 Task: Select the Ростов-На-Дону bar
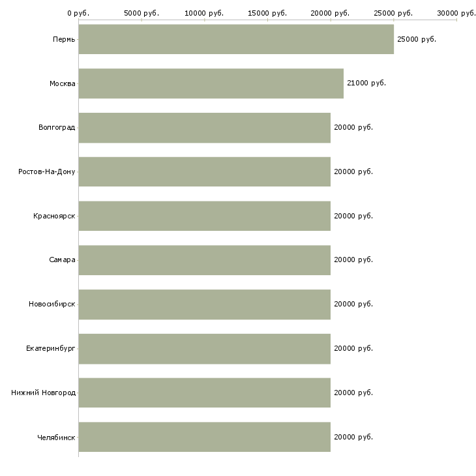204,171
